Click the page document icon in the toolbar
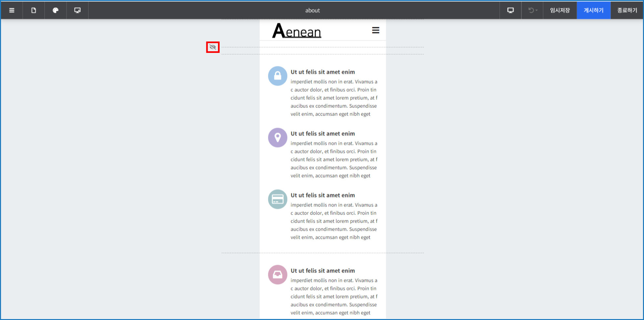 click(33, 10)
